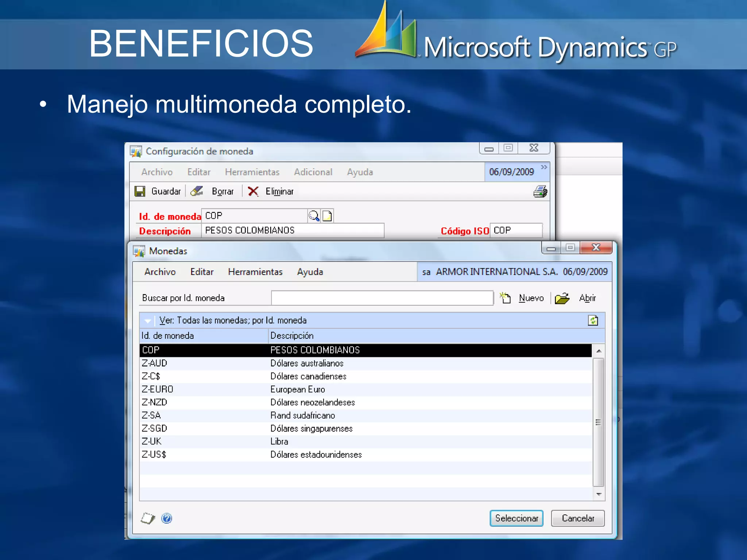Open Herramientas menu in Configuración de moneda

(x=252, y=172)
